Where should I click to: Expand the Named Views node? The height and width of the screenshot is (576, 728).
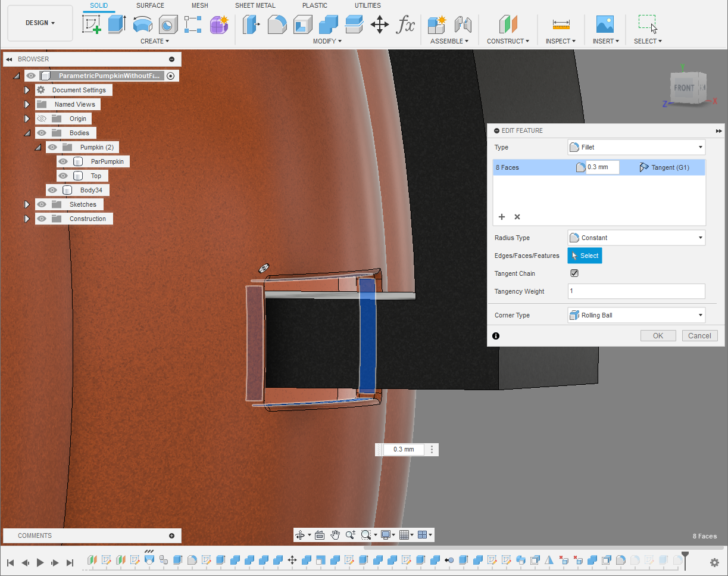(x=27, y=104)
